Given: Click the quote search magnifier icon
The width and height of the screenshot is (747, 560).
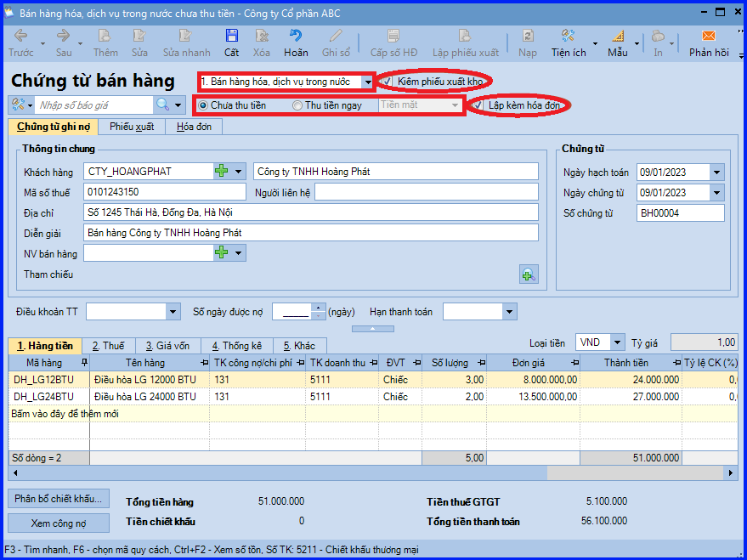Looking at the screenshot, I should 163,105.
